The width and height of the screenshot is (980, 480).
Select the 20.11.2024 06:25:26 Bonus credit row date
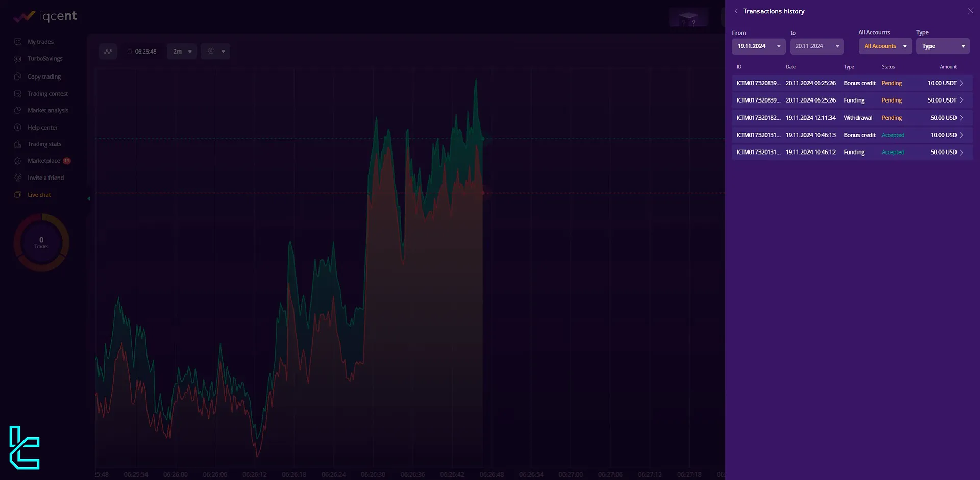tap(811, 83)
